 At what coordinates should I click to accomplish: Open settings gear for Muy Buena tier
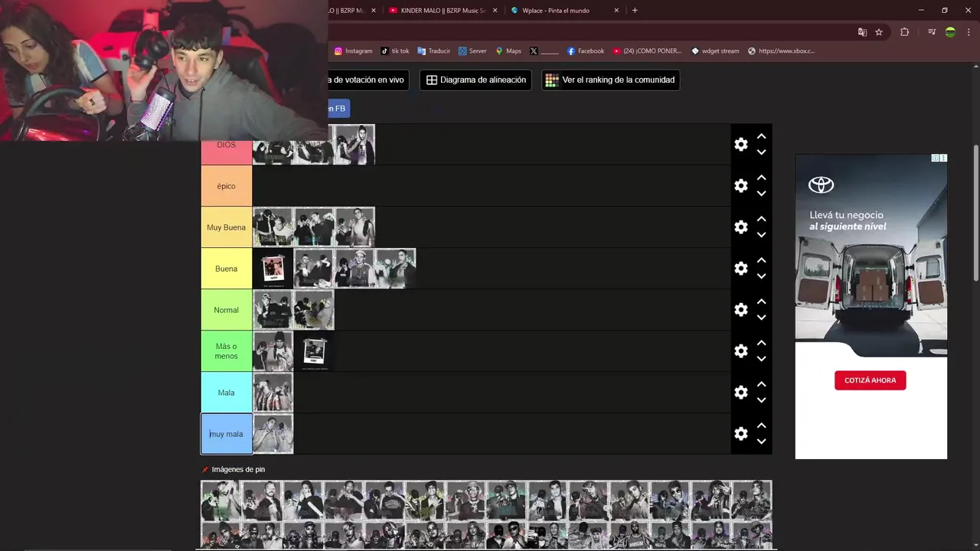pos(740,227)
